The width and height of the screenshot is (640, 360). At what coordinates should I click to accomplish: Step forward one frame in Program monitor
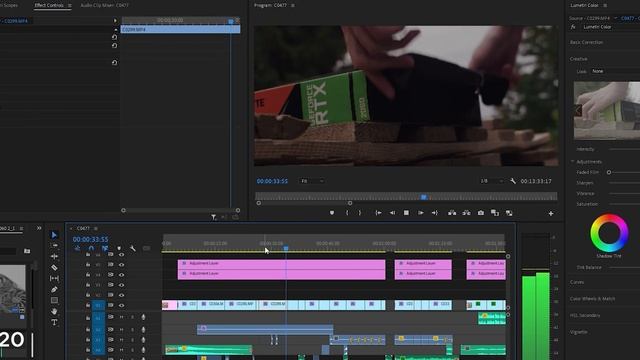420,213
